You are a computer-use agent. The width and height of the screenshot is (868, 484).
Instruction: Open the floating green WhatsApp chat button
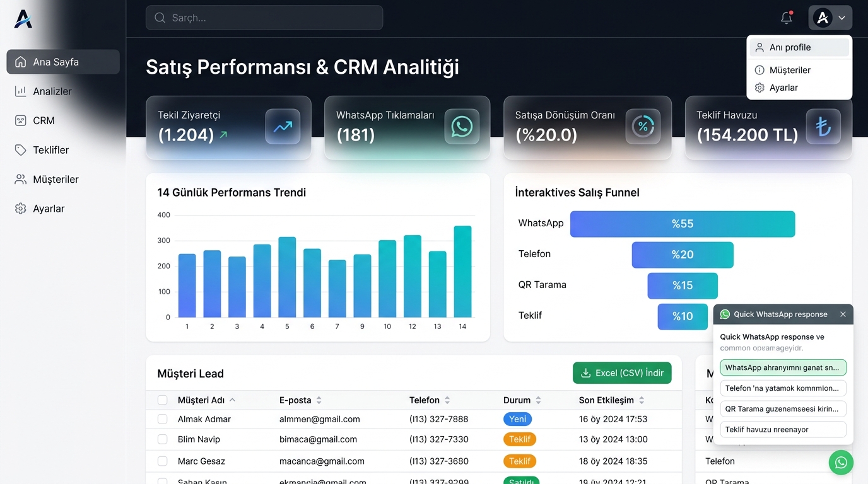pyautogui.click(x=841, y=463)
